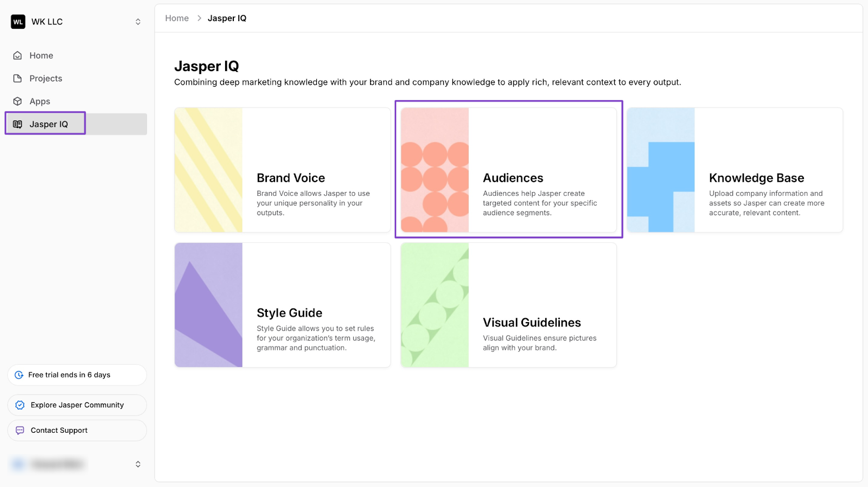Click the Jasper IQ book icon
868x487 pixels.
17,124
